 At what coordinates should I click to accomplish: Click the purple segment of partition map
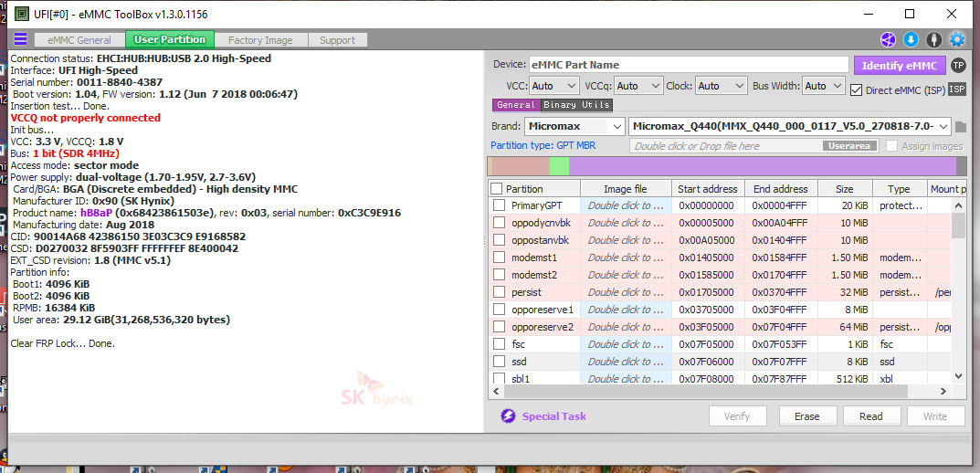point(763,166)
